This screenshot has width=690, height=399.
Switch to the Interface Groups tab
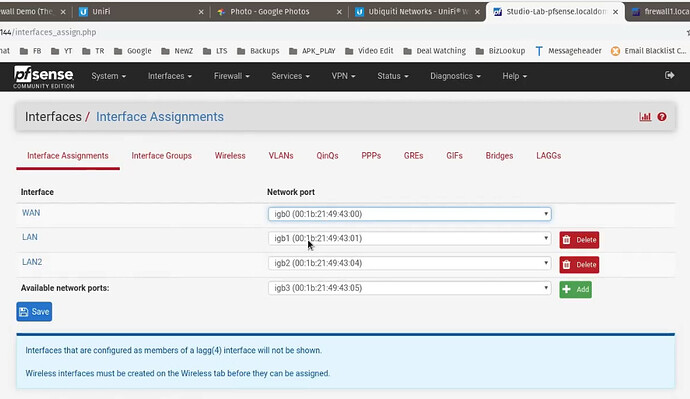[x=161, y=156]
